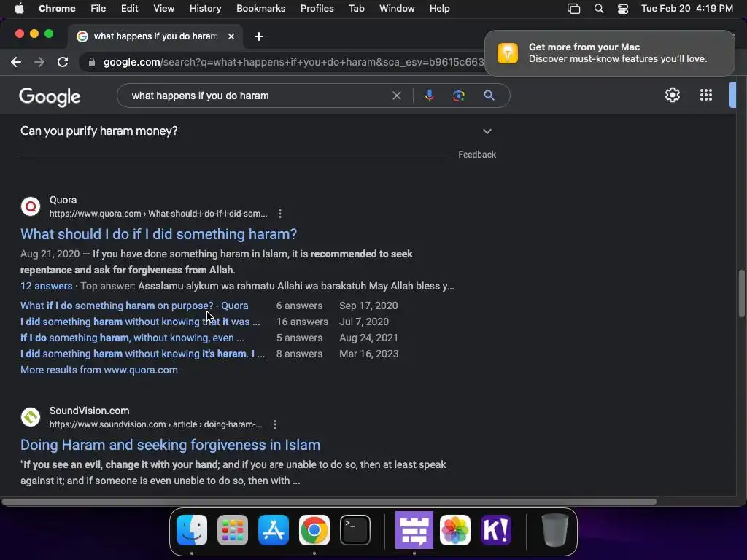
Task: Click the Chrome icon in Dock
Action: pos(314,530)
